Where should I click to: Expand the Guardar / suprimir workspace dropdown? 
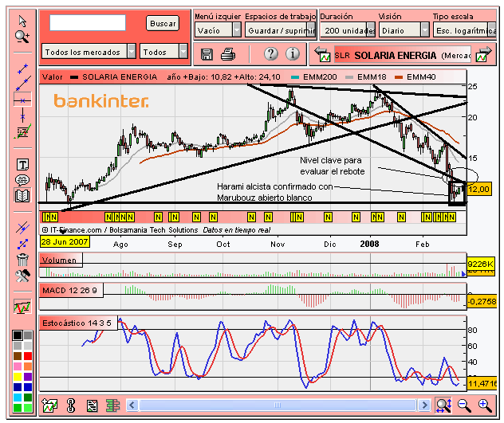(x=281, y=30)
